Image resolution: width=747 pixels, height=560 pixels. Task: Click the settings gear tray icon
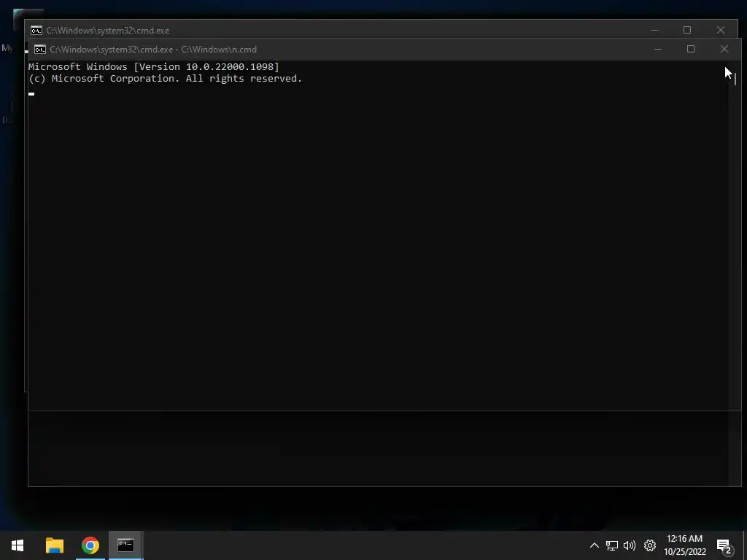pyautogui.click(x=650, y=545)
